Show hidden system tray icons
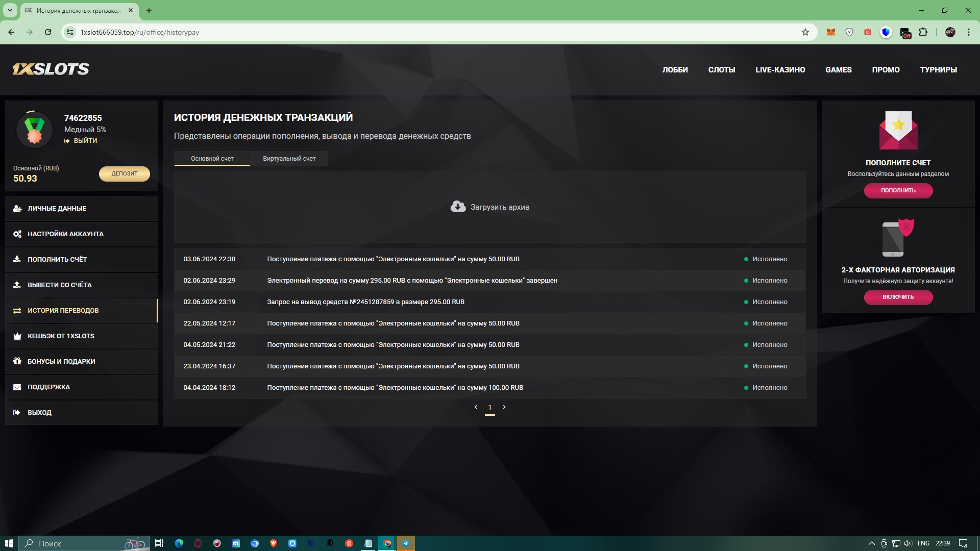980x551 pixels. coord(871,543)
